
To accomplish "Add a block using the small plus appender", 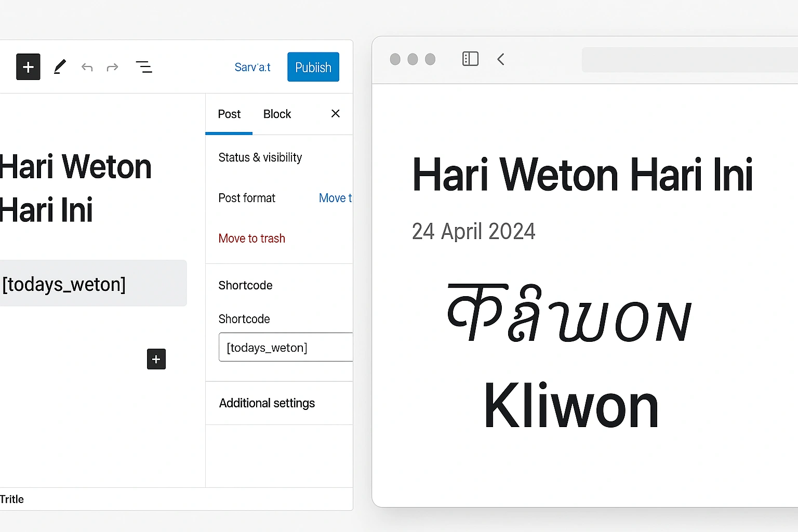I will pyautogui.click(x=156, y=359).
